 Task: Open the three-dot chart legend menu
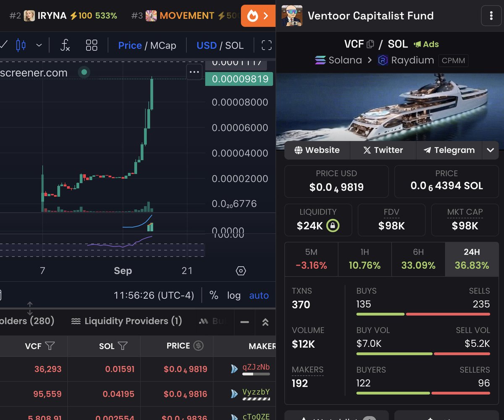[x=194, y=72]
